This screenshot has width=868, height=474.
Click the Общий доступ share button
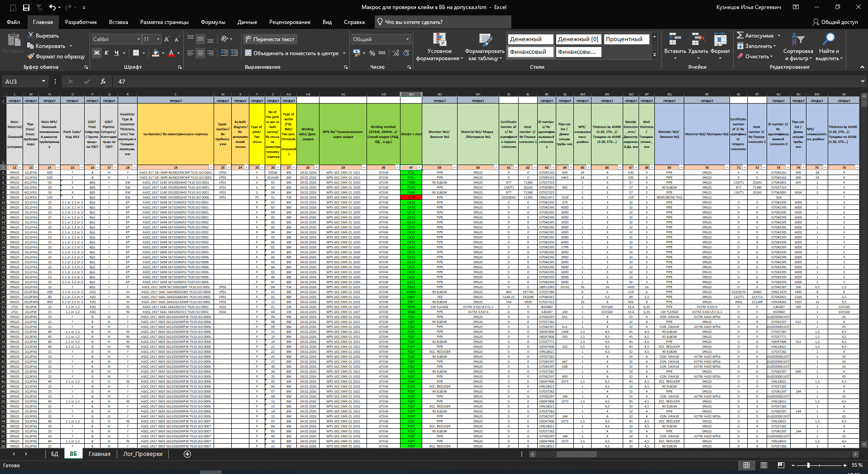point(835,22)
